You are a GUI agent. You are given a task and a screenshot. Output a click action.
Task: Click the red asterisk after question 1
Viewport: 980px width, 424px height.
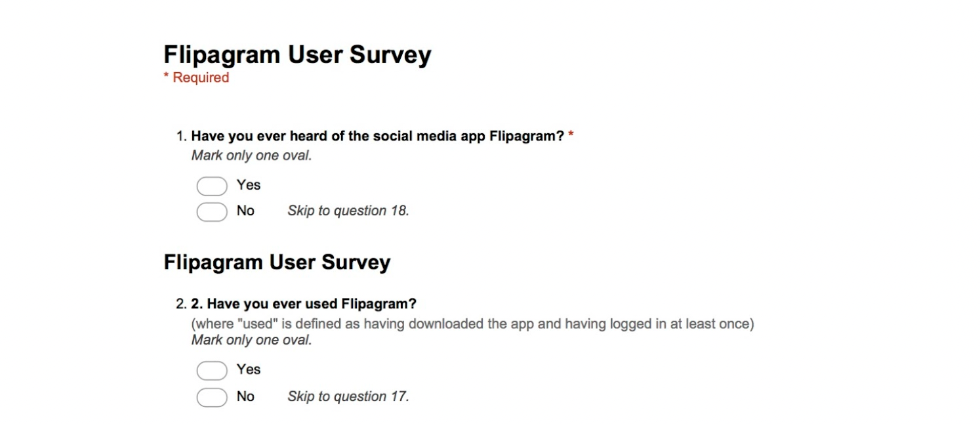click(x=571, y=135)
